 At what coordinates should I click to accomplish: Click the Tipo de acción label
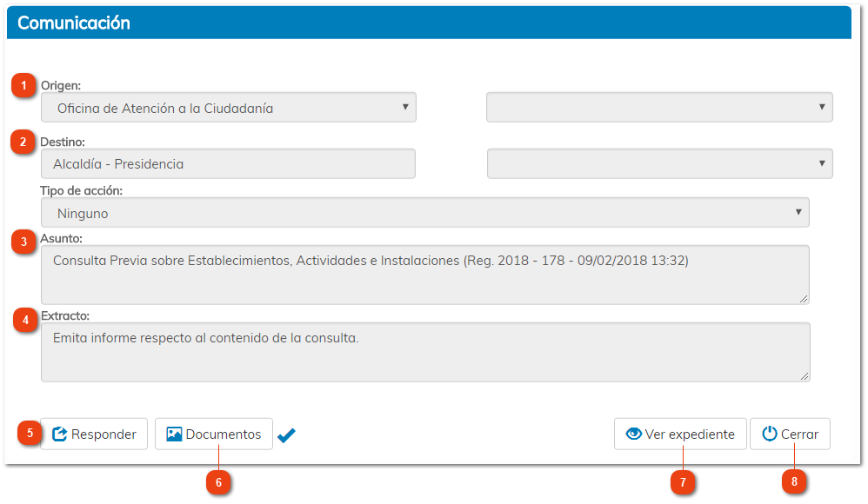(82, 190)
